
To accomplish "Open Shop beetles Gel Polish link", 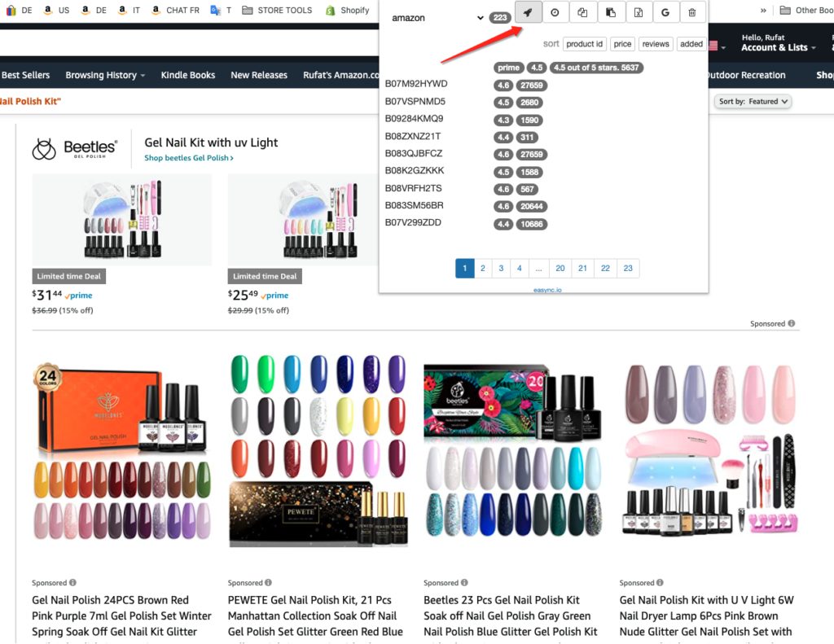I will click(188, 158).
